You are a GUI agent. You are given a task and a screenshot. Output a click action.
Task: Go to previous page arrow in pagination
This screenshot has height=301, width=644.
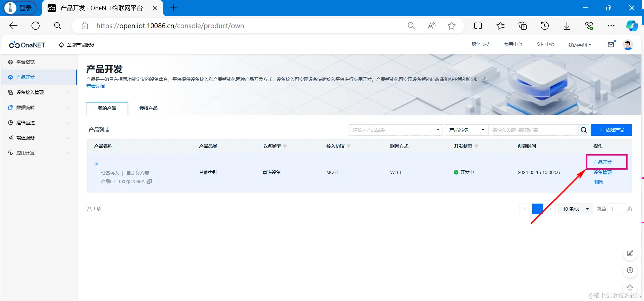tap(525, 209)
